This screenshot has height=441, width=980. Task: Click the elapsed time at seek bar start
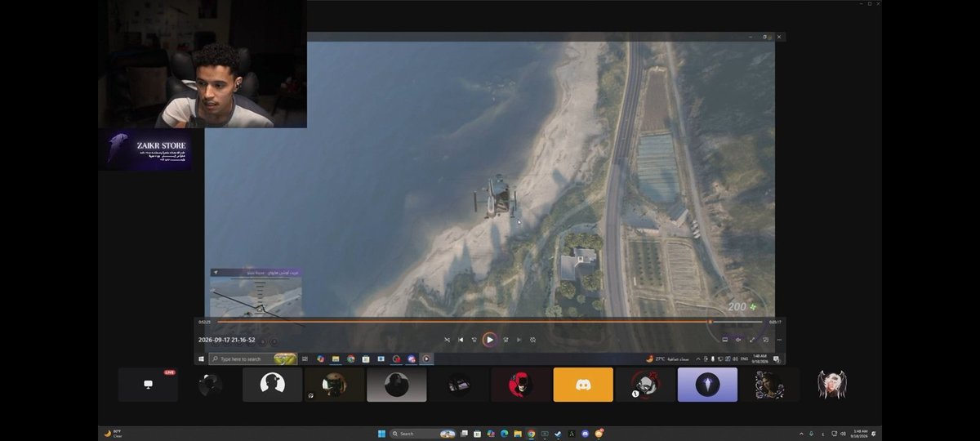[204, 322]
